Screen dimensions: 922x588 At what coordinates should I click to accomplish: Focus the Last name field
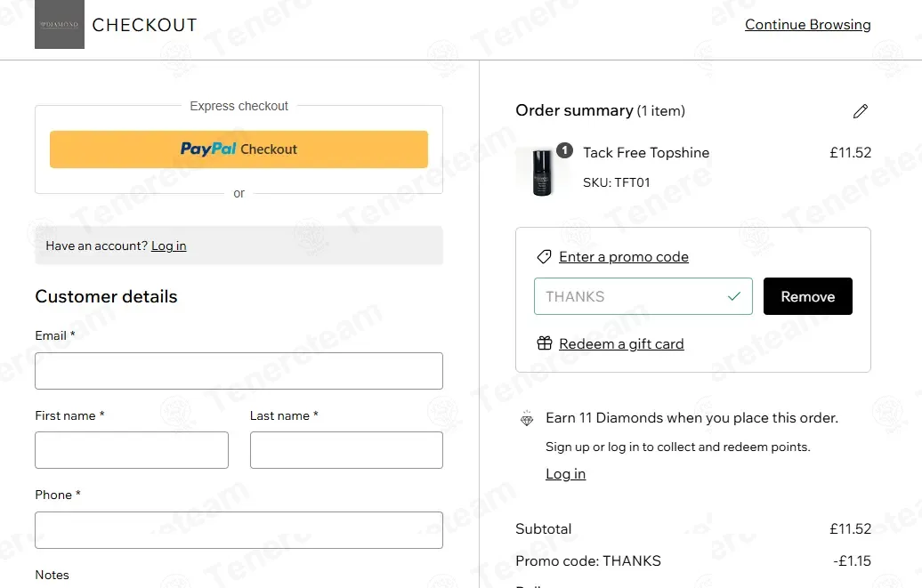[346, 450]
